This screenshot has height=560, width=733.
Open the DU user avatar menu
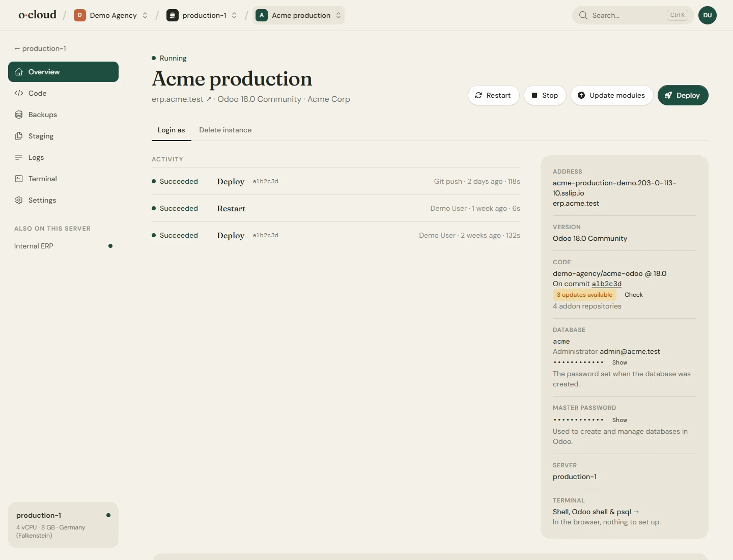click(x=708, y=15)
